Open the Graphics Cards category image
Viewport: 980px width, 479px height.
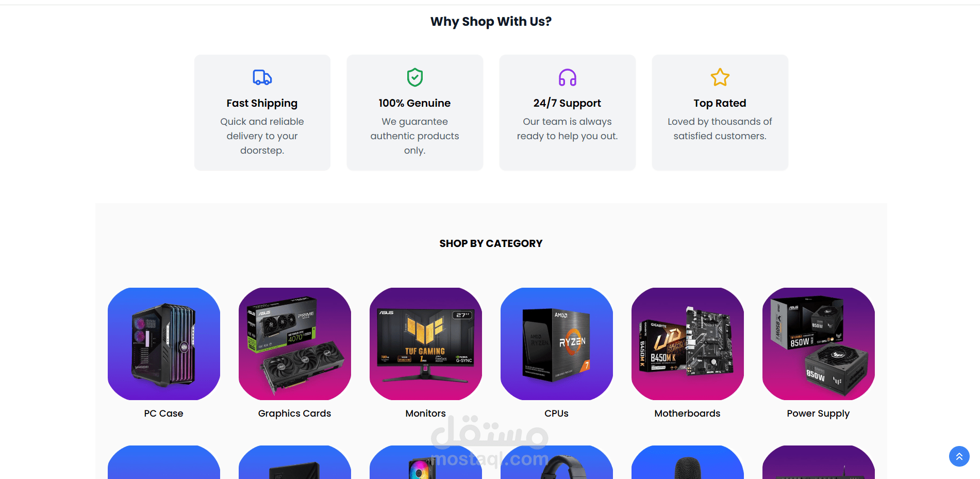click(295, 344)
